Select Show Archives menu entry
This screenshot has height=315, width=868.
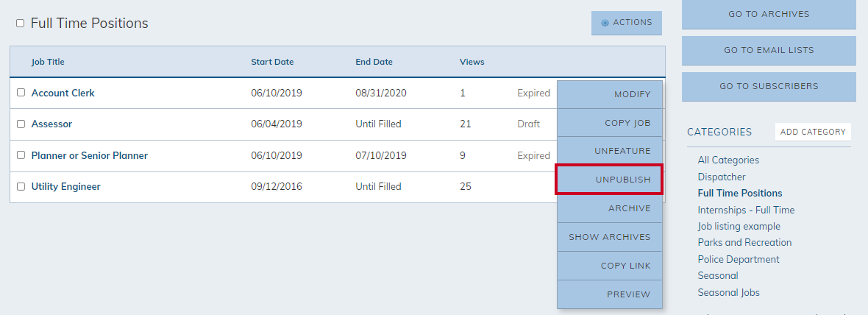(610, 237)
